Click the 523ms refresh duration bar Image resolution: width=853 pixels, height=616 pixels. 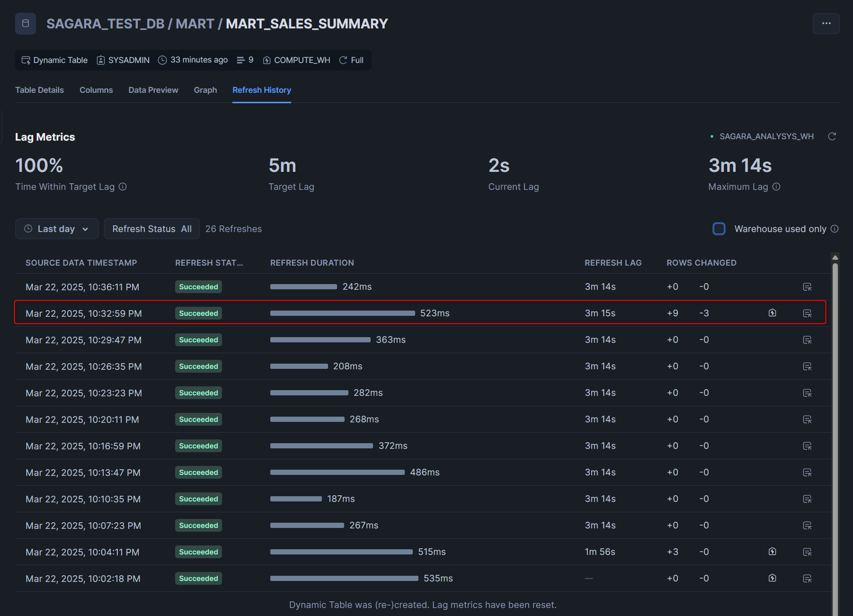coord(342,313)
